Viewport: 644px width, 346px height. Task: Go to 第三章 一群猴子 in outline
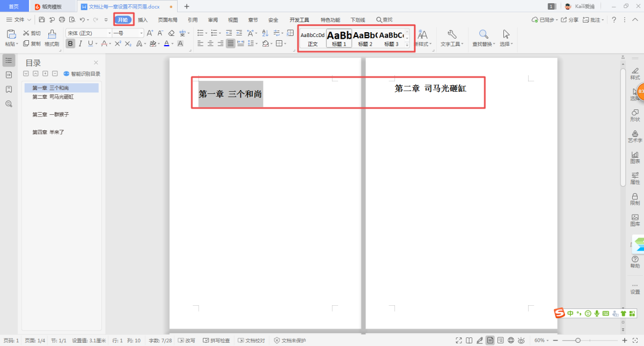pos(50,114)
